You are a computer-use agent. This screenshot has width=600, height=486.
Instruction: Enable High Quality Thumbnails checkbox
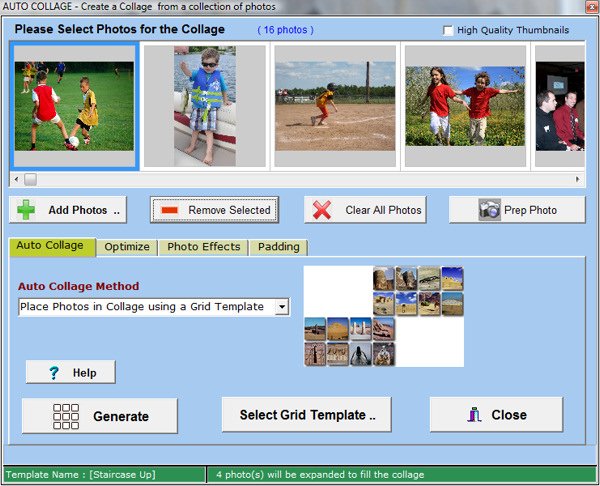448,30
